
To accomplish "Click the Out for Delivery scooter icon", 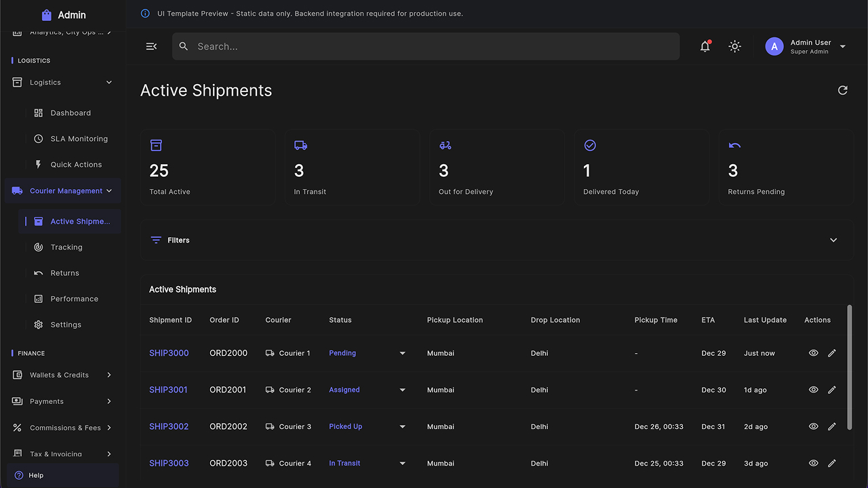I will coord(446,145).
